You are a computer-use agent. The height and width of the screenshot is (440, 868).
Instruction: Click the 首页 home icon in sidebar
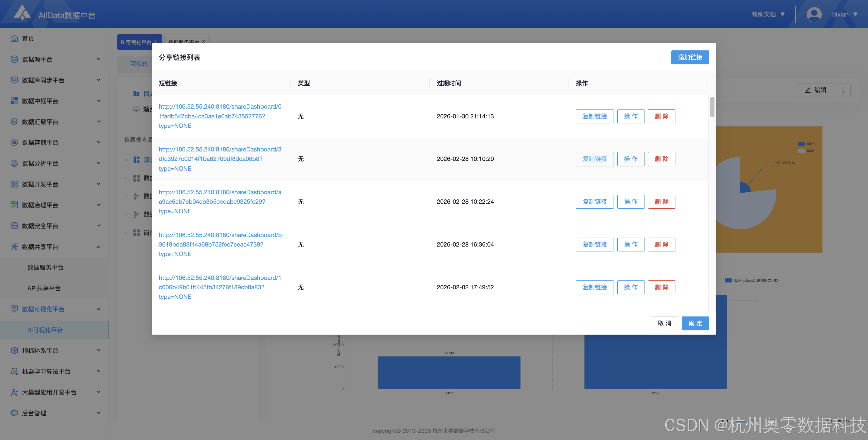pos(14,38)
